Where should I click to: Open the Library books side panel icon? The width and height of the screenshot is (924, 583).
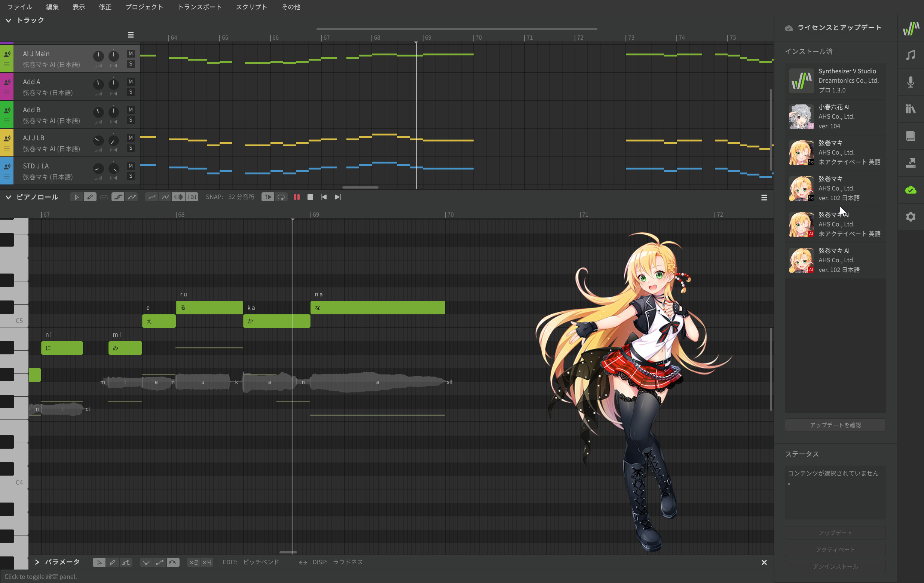coord(911,109)
